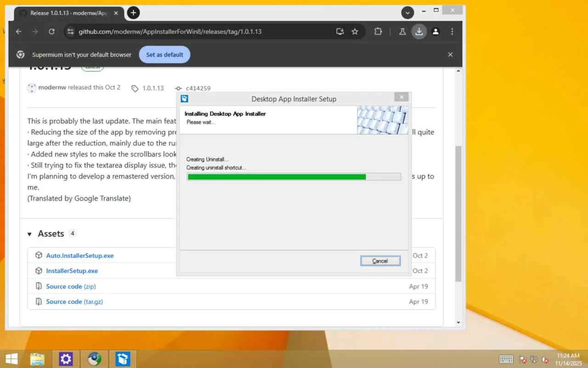The width and height of the screenshot is (588, 368).
Task: Click the scrollbar down arrow
Action: pyautogui.click(x=458, y=322)
